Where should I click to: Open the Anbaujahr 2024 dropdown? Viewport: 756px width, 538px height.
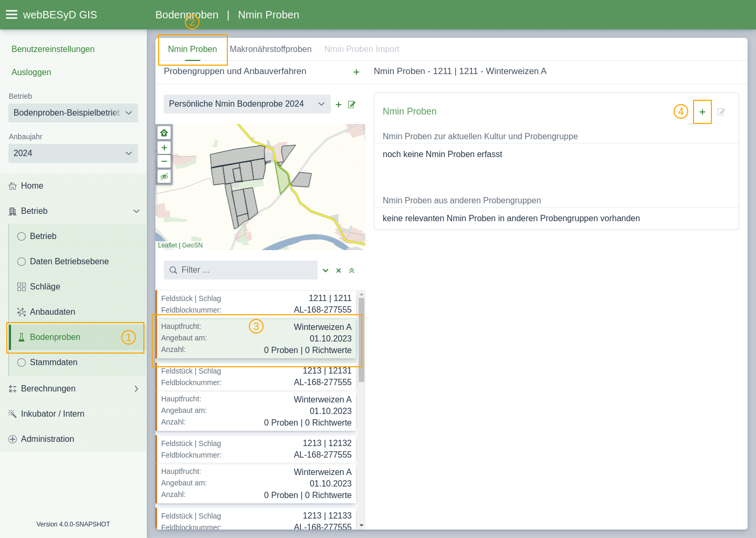tap(73, 153)
